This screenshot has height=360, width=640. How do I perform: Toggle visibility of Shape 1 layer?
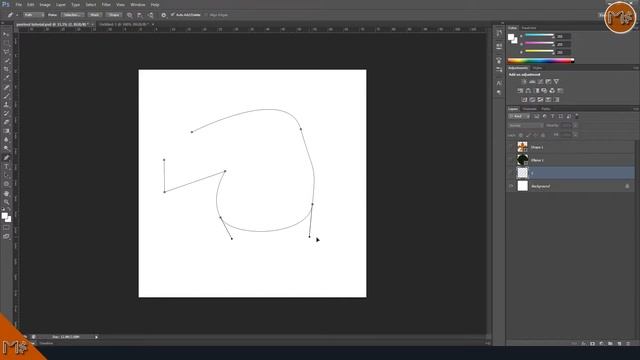(x=511, y=147)
